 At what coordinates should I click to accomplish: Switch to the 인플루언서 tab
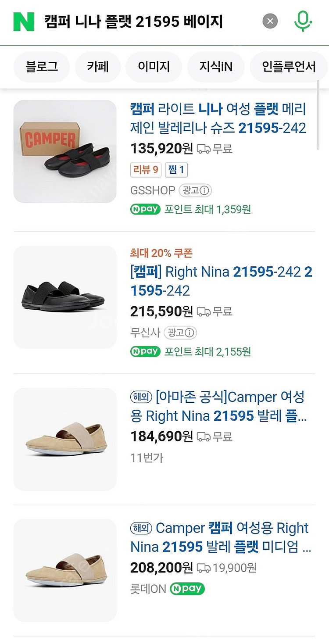289,67
